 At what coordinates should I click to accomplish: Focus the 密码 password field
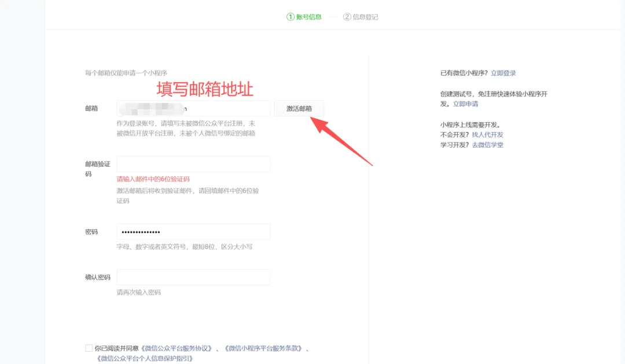tap(193, 231)
